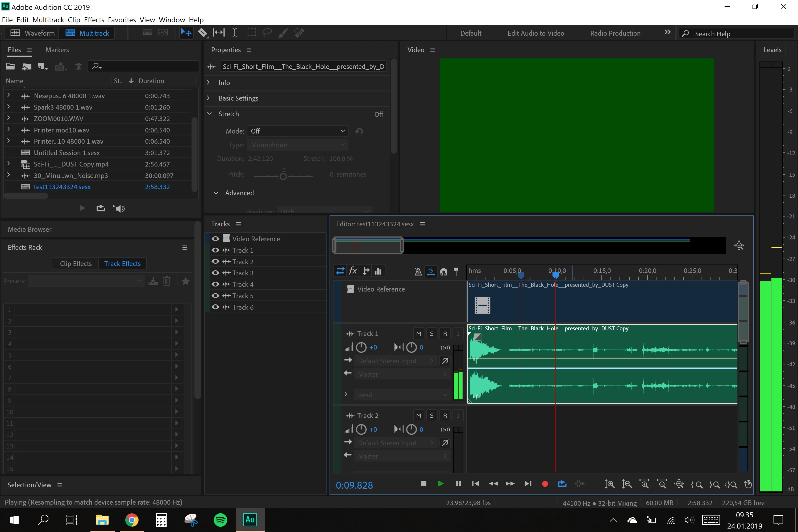Select the Razor tool in toolbar
798x532 pixels.
point(202,32)
